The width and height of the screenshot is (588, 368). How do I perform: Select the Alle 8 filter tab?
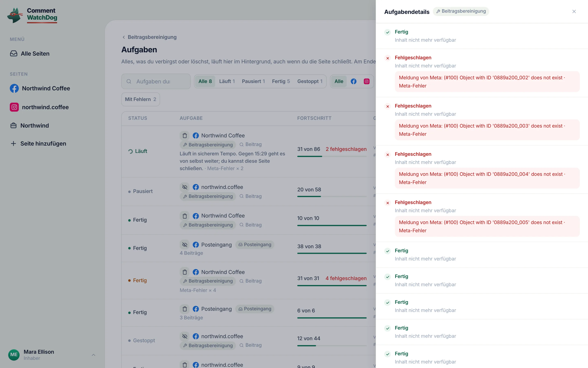205,81
